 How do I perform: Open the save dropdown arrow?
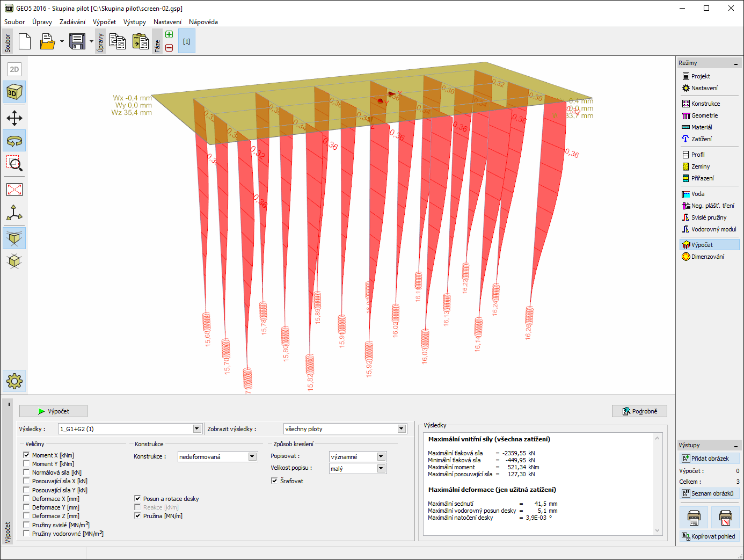pyautogui.click(x=91, y=41)
